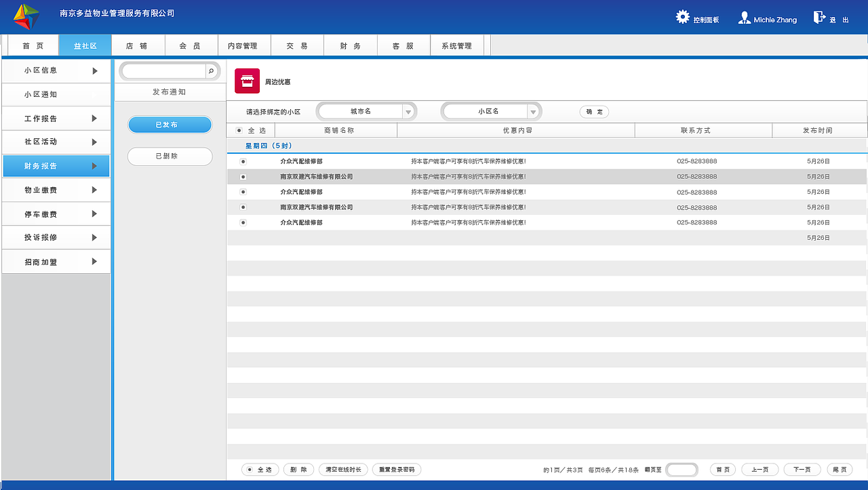
Task: Click the 确定 confirm button
Action: point(594,112)
